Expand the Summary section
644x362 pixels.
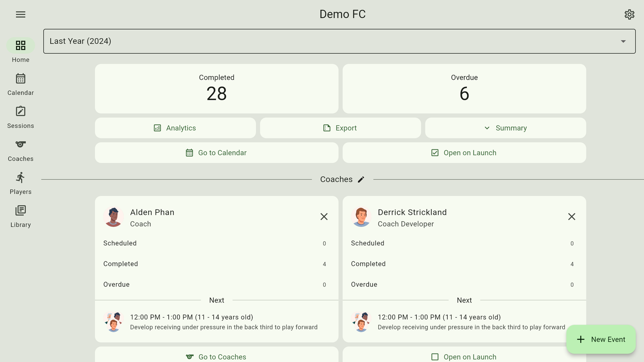(505, 128)
